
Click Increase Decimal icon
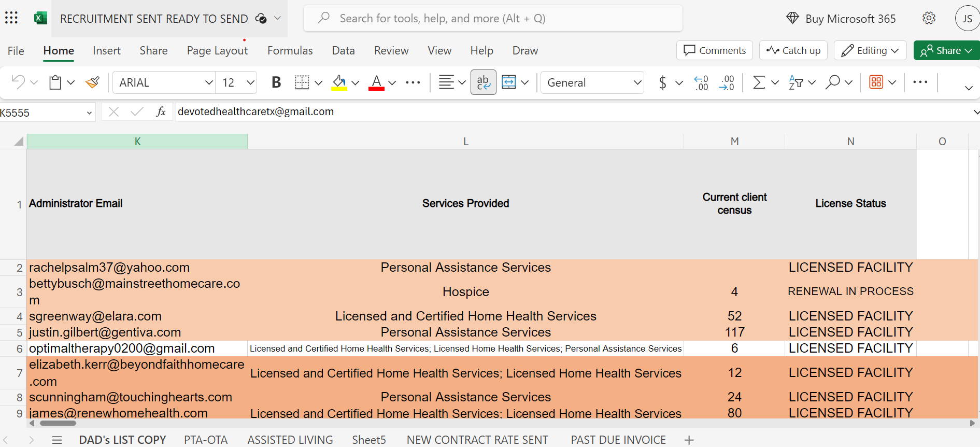coord(701,82)
